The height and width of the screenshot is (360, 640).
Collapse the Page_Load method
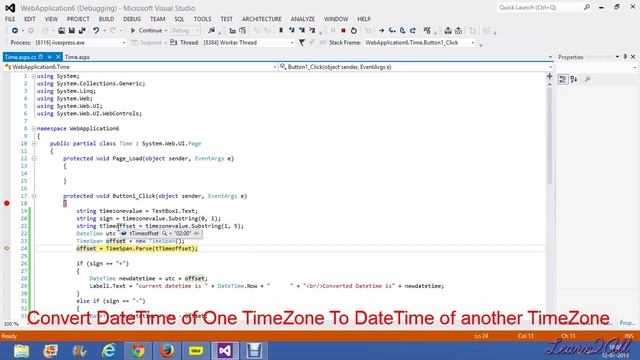(34, 159)
